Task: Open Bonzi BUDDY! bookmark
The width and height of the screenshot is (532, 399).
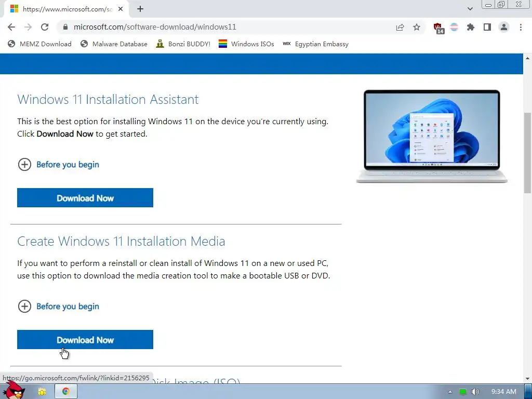Action: click(x=183, y=44)
